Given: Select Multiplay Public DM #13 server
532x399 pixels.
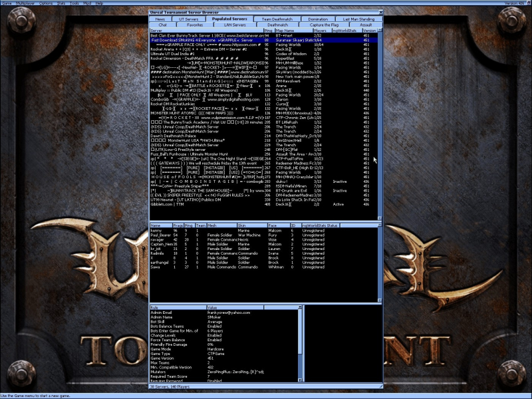Looking at the screenshot, I should (263, 90).
